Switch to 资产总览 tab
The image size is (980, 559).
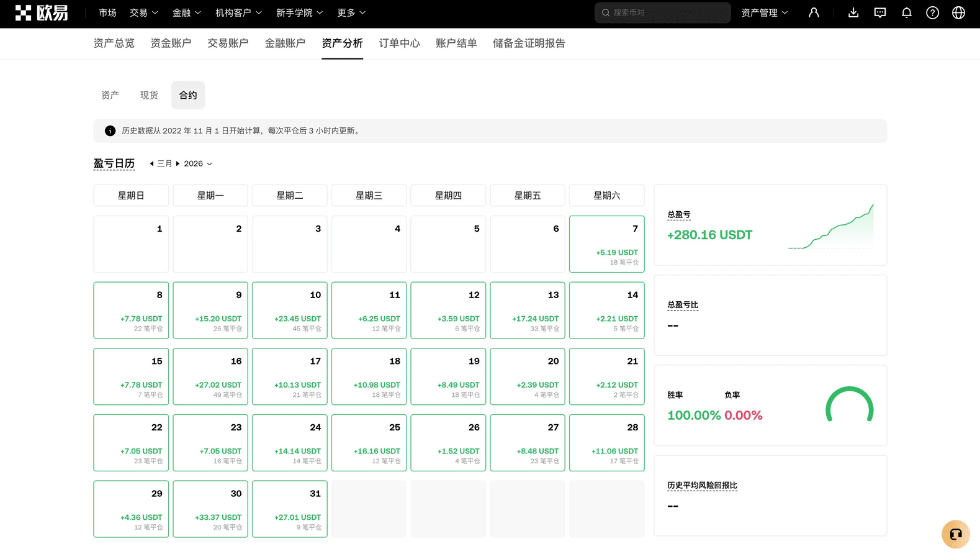click(114, 43)
